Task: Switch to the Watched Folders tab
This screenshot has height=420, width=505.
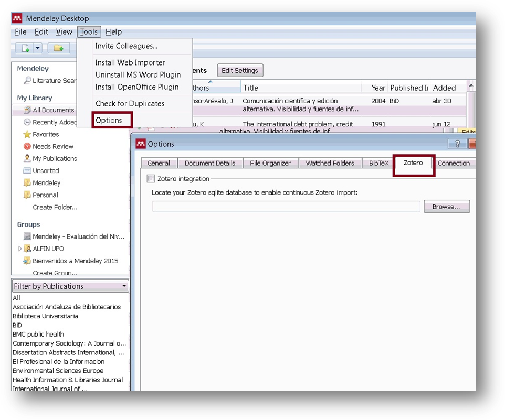Action: 330,163
